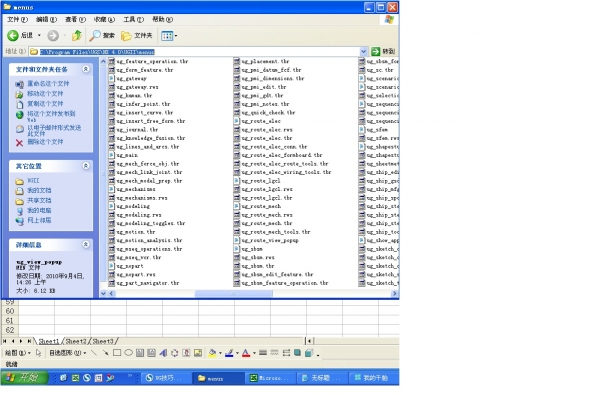Go up one folder level icon

tap(77, 36)
